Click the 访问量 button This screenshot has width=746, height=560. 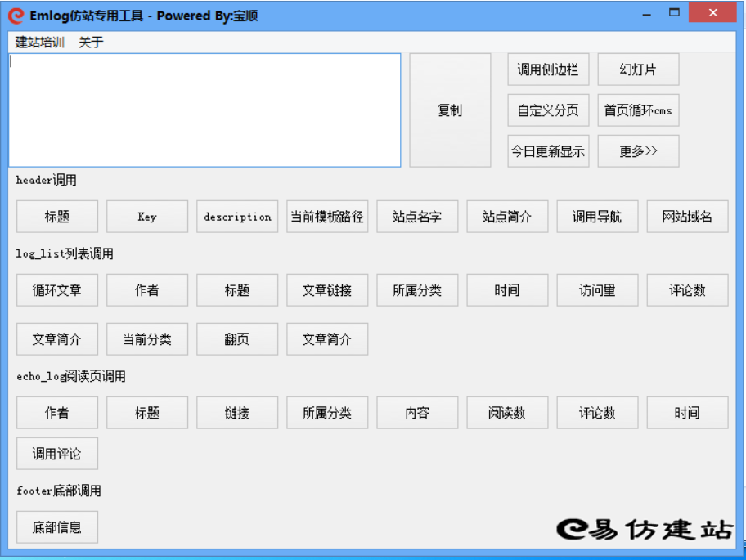pos(597,290)
